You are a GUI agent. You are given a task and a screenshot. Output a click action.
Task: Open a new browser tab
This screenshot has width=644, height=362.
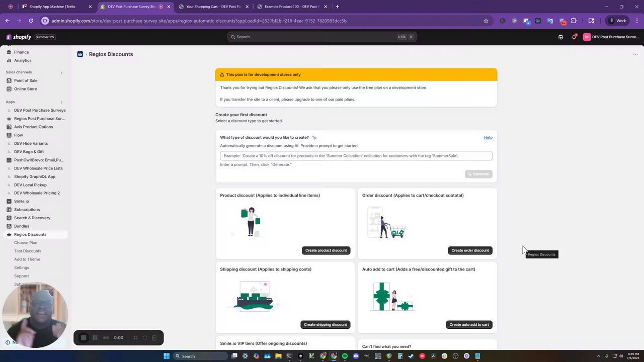[x=337, y=7]
